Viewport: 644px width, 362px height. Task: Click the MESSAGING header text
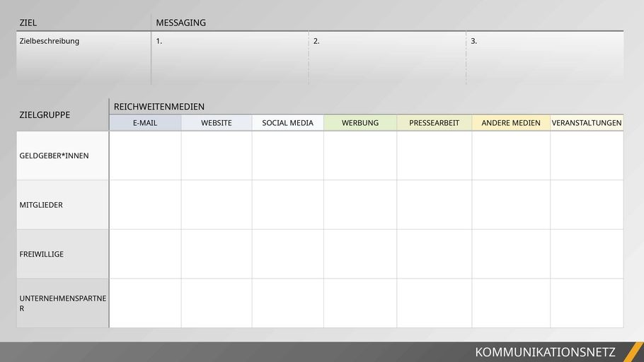click(180, 23)
